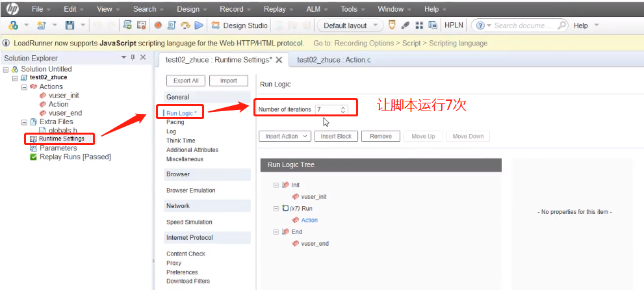Click the New Script toolbar icon
The width and height of the screenshot is (644, 290).
[x=42, y=25]
